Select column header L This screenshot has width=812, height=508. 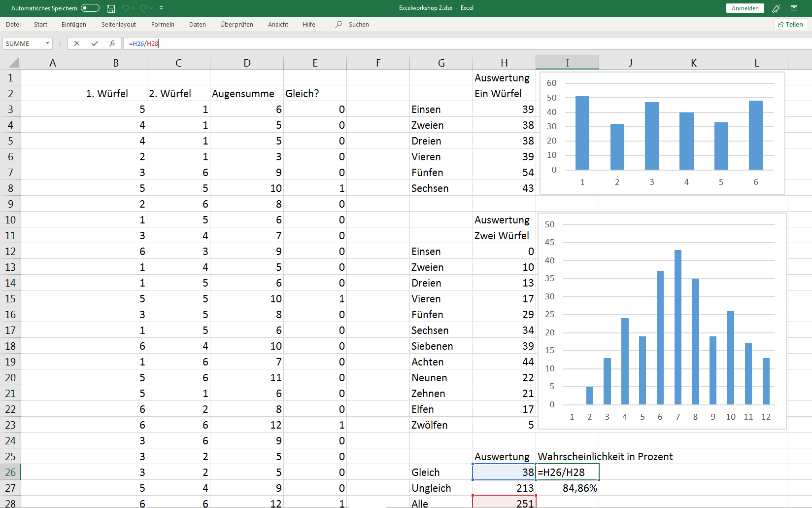[x=756, y=63]
